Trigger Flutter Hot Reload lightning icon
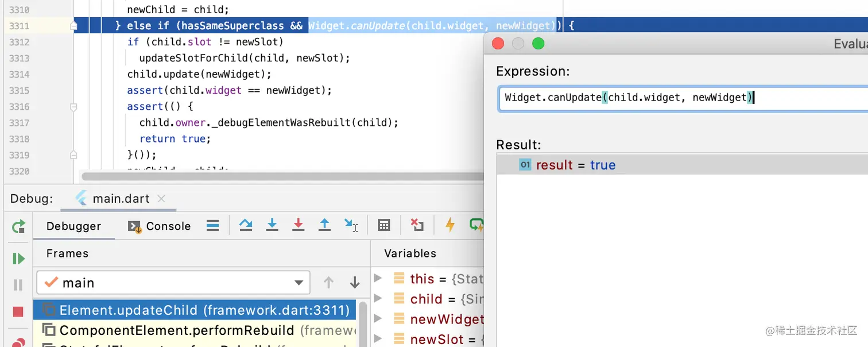This screenshot has height=347, width=868. pos(450,225)
